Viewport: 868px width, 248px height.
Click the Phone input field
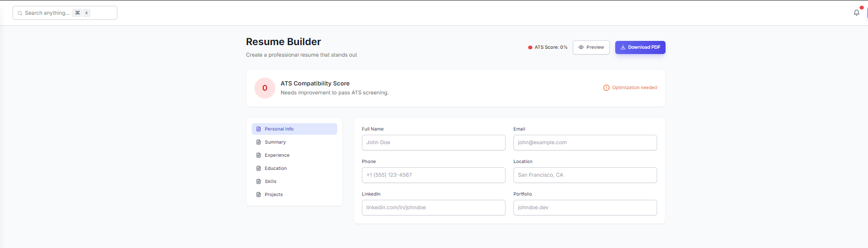tap(434, 175)
